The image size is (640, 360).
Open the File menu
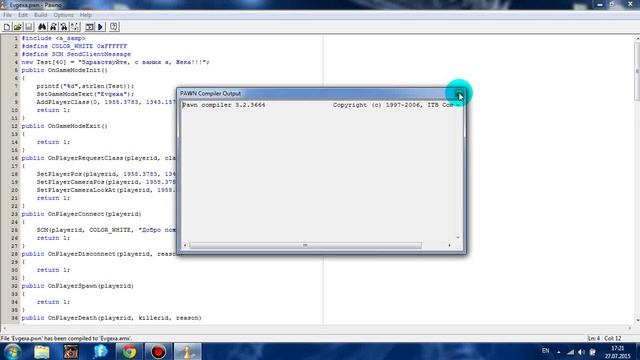(x=7, y=15)
